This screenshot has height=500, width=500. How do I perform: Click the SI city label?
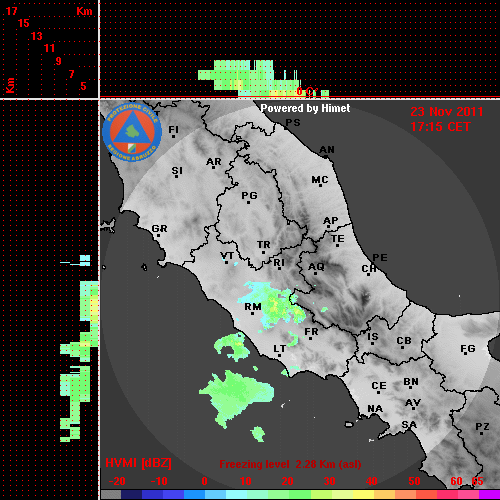177,171
